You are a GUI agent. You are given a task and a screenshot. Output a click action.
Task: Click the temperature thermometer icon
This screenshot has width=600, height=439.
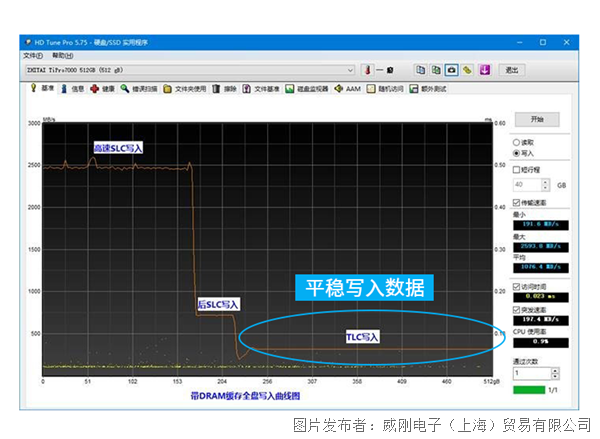[368, 70]
